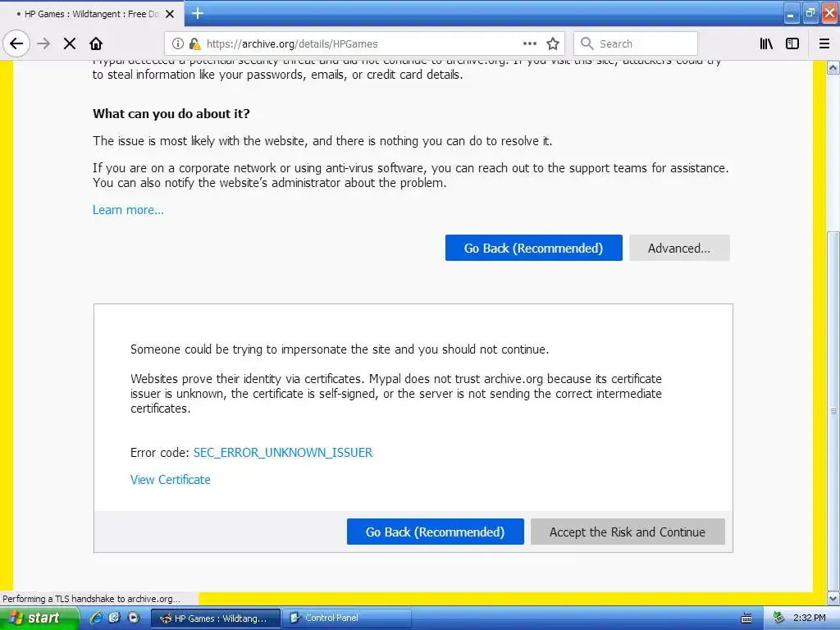The image size is (840, 630).
Task: Click the magnifier icon in Search box
Action: pyautogui.click(x=587, y=44)
